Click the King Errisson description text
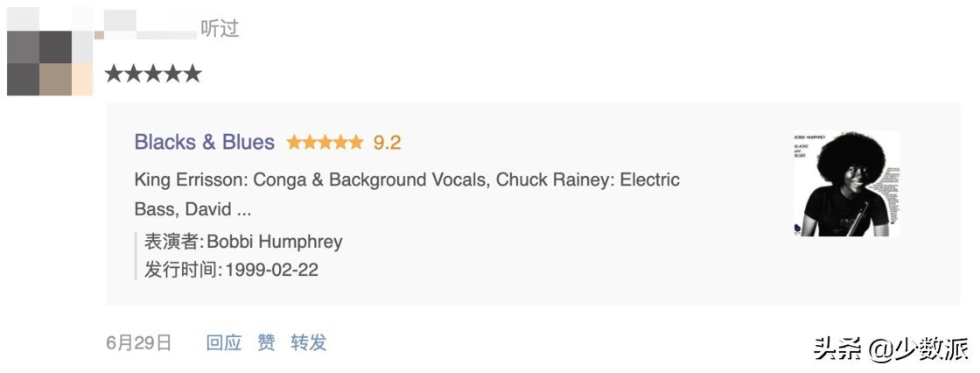The width and height of the screenshot is (980, 373). pos(407,180)
